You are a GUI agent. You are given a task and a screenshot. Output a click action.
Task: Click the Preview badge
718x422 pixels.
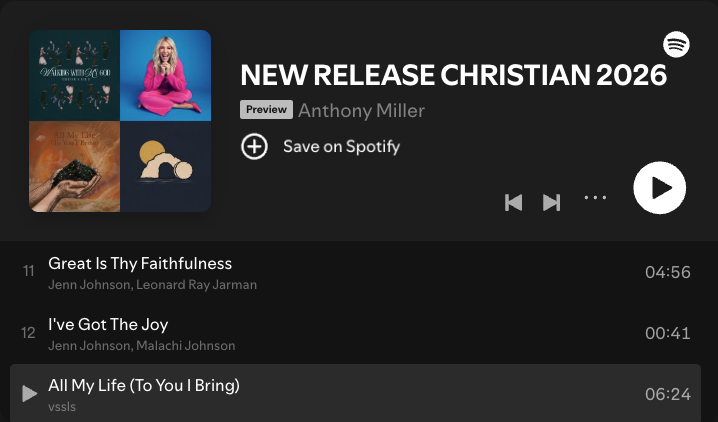(266, 109)
